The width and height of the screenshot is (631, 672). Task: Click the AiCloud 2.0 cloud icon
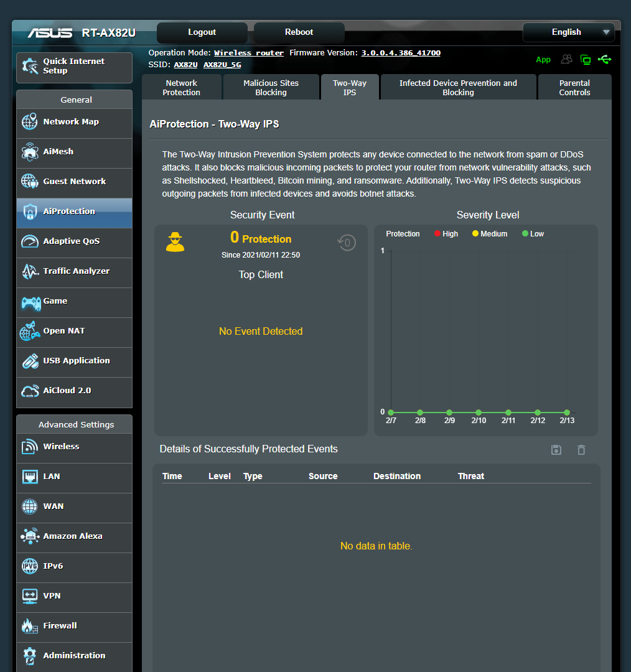pos(30,391)
